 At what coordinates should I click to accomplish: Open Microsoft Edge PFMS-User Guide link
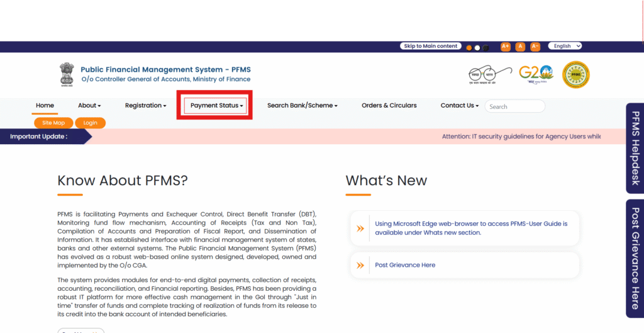[471, 228]
